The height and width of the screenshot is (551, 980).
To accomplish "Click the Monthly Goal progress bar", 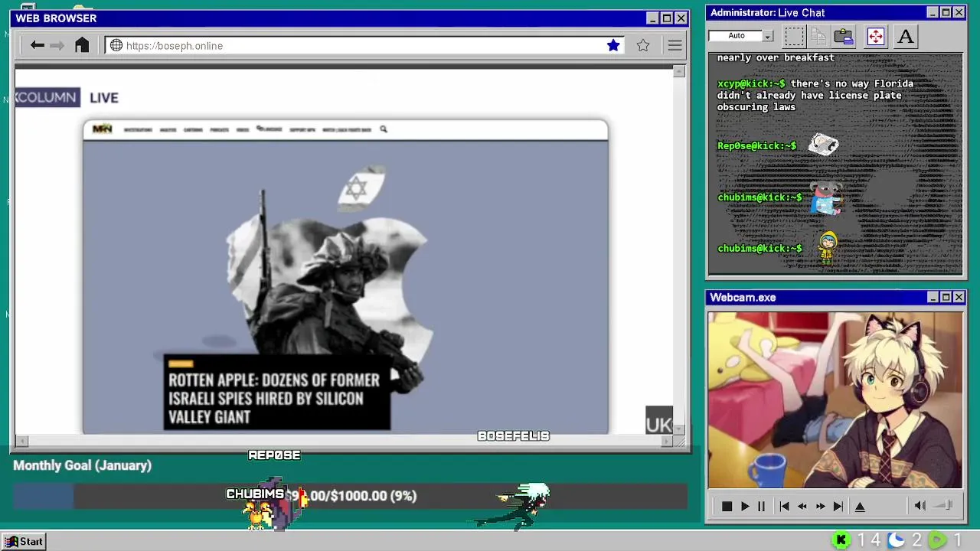I will pos(350,496).
